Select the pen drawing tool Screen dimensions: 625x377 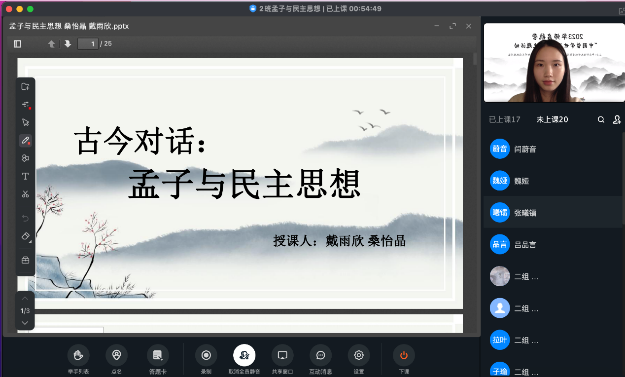(26, 140)
